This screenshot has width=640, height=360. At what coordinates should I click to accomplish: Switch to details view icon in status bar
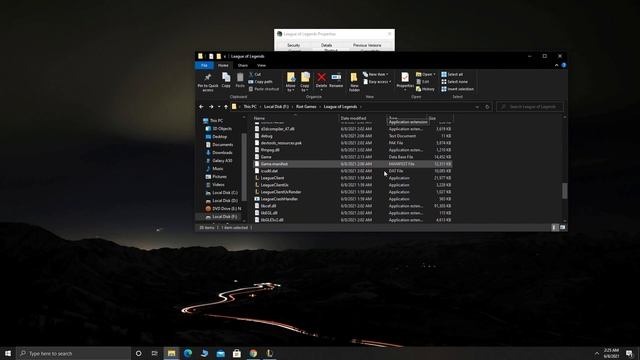tap(554, 227)
